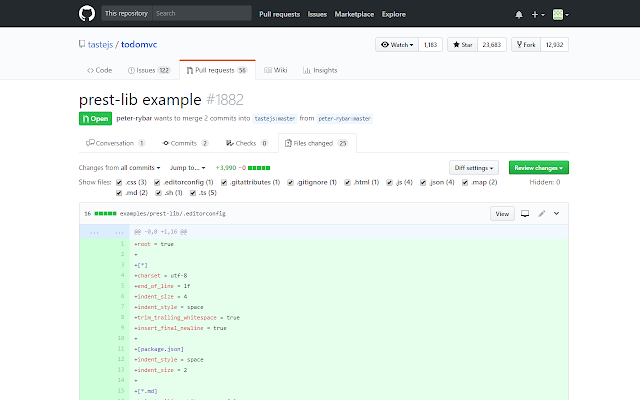Star the todomvc repository
The height and width of the screenshot is (400, 640).
(x=462, y=44)
